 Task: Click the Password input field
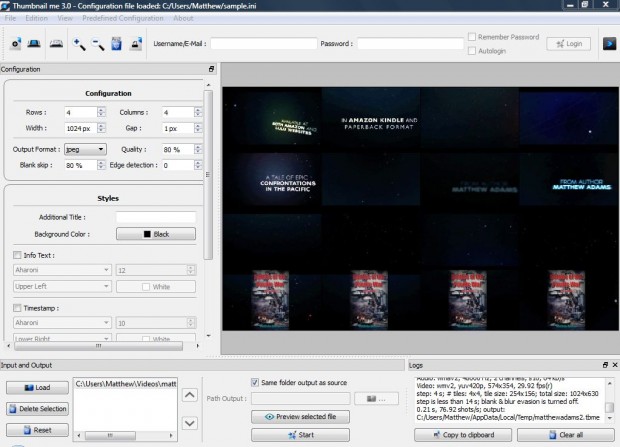tap(410, 44)
